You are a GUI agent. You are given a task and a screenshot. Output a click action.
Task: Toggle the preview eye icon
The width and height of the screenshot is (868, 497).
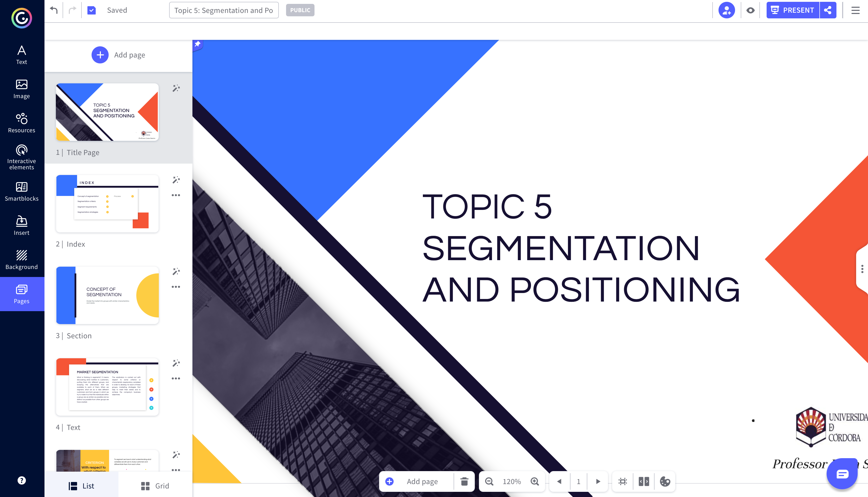pos(750,10)
